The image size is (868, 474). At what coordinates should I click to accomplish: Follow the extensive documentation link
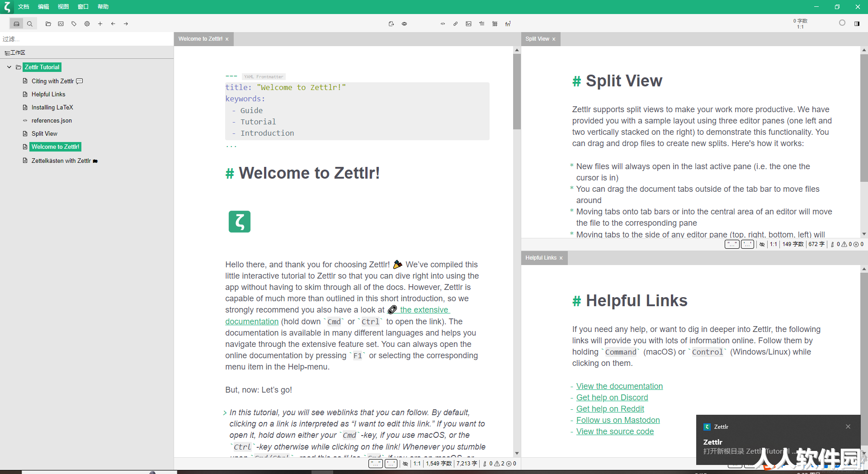coord(424,310)
